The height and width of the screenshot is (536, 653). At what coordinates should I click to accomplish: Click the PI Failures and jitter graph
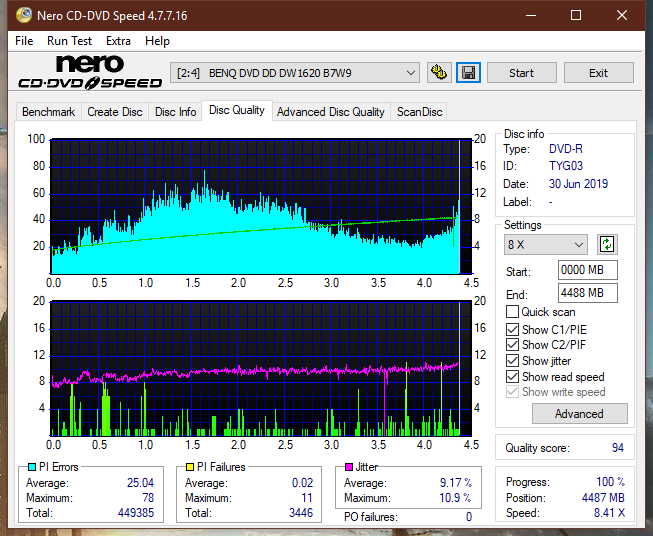(261, 369)
